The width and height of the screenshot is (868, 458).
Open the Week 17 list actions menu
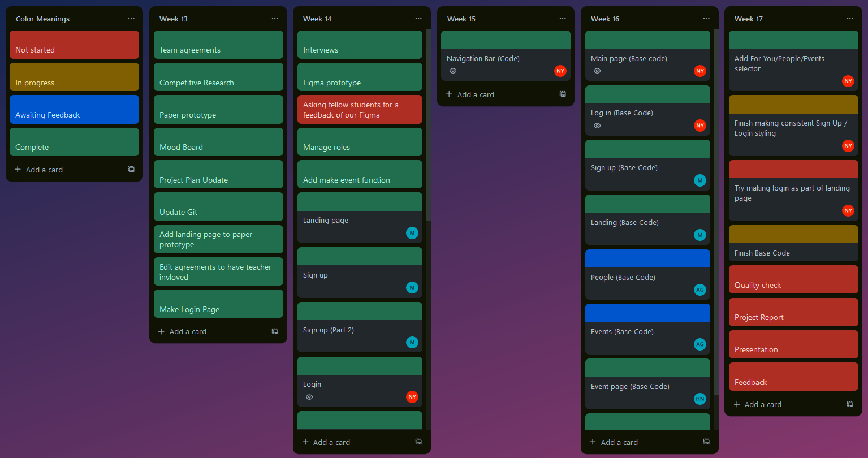[850, 18]
